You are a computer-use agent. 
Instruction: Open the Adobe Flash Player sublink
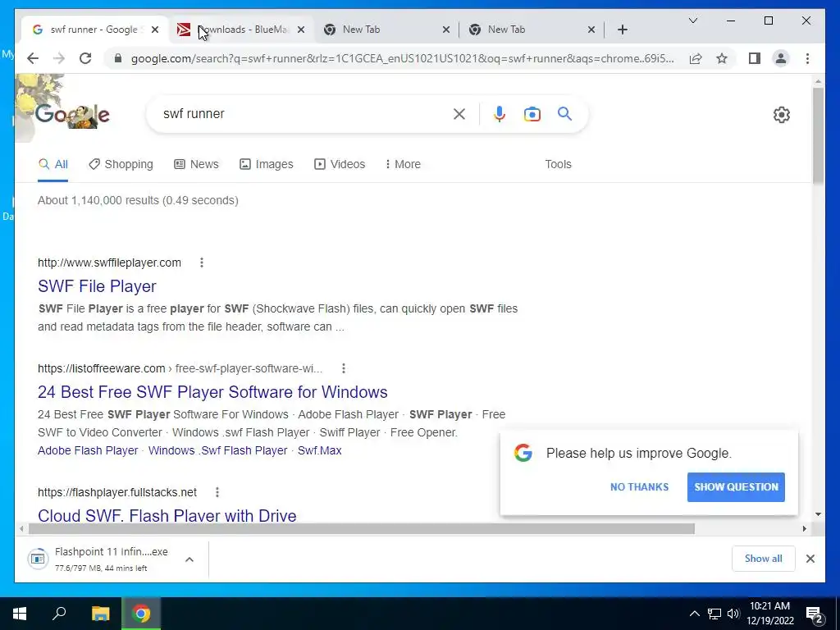(88, 450)
